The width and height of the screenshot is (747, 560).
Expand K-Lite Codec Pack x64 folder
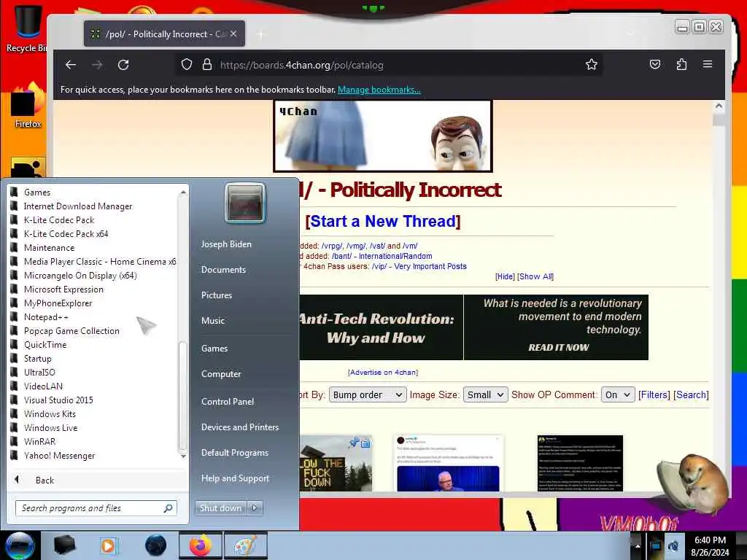click(x=66, y=234)
